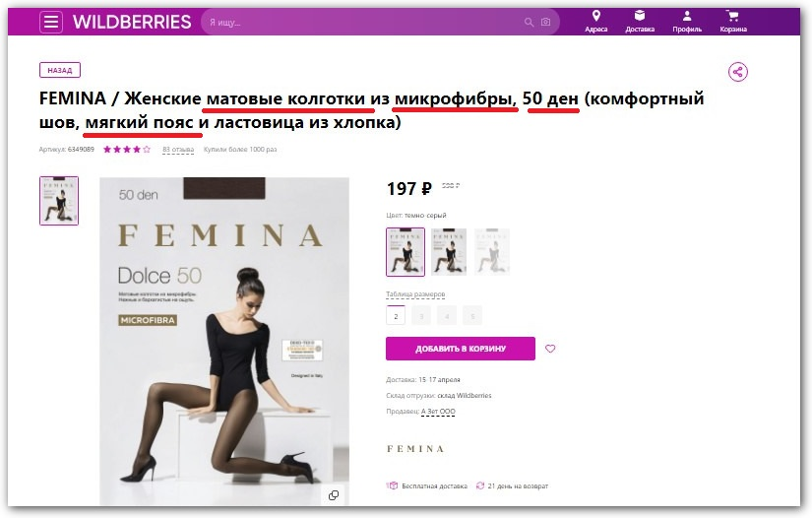Select the left product photo thumbnail
This screenshot has height=518, width=812.
pyautogui.click(x=59, y=201)
